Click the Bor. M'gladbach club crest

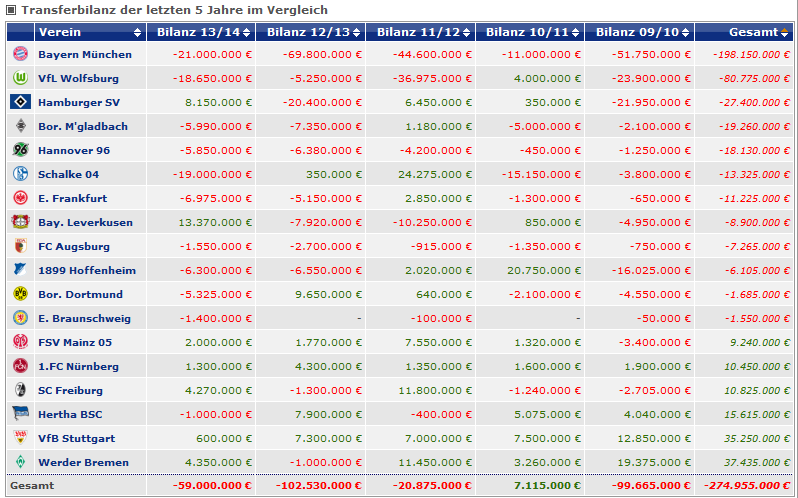coord(20,126)
